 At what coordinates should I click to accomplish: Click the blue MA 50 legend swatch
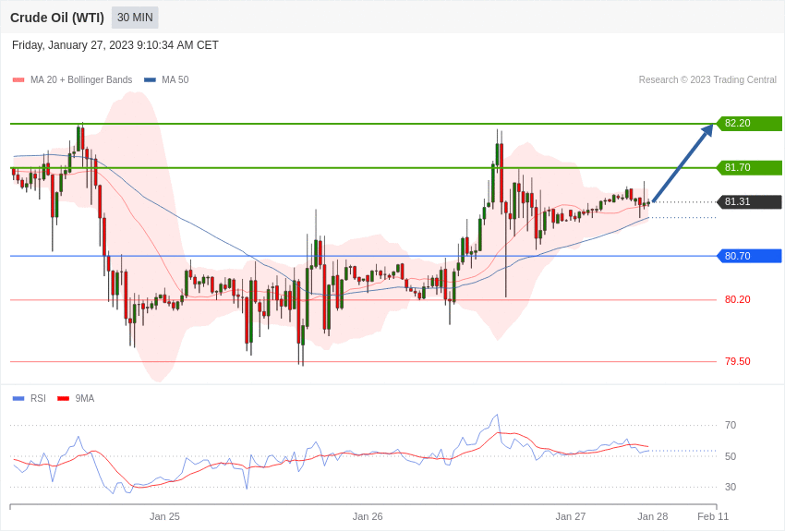150,80
